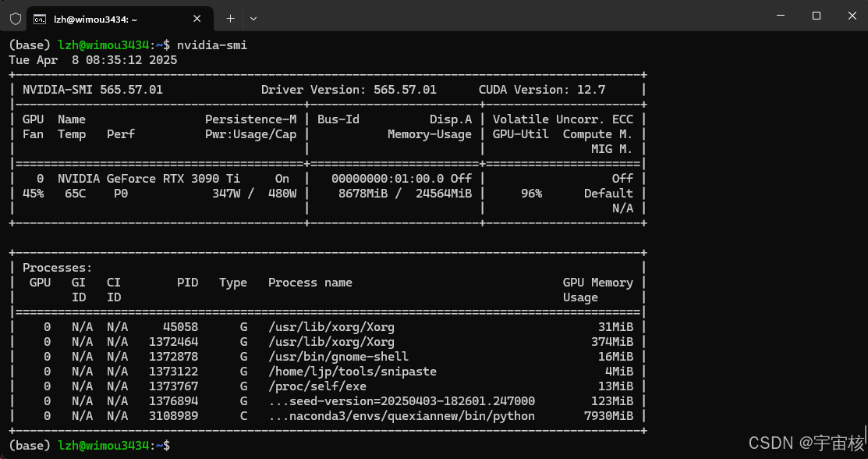This screenshot has height=459, width=868.
Task: Click PID "3108989" in the process list
Action: pyautogui.click(x=174, y=416)
